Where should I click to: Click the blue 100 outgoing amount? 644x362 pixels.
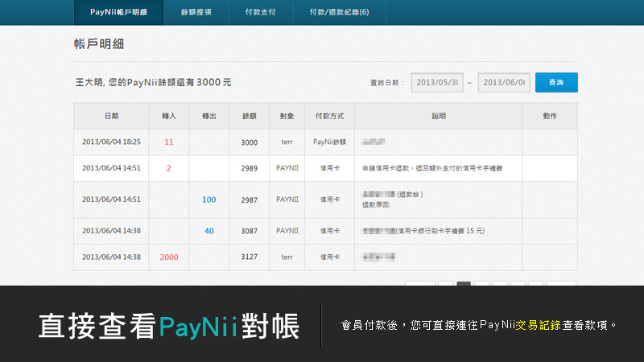[x=208, y=200]
